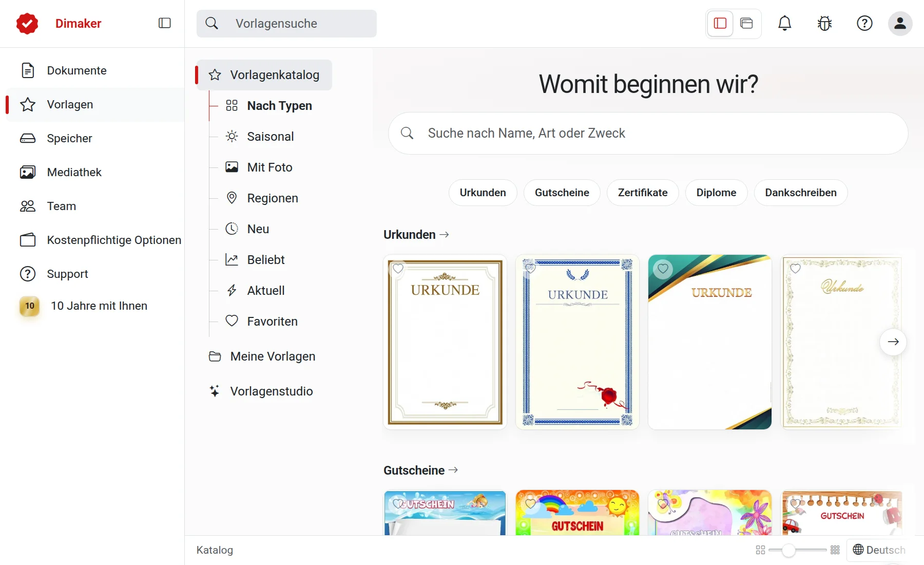The width and height of the screenshot is (924, 565).
Task: Show Beliebt templates
Action: pos(256,260)
